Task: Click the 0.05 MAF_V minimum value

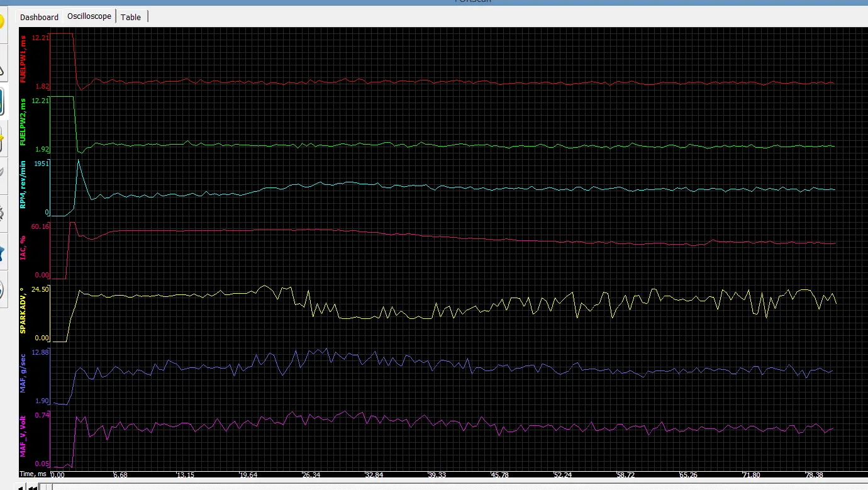Action: [x=42, y=464]
